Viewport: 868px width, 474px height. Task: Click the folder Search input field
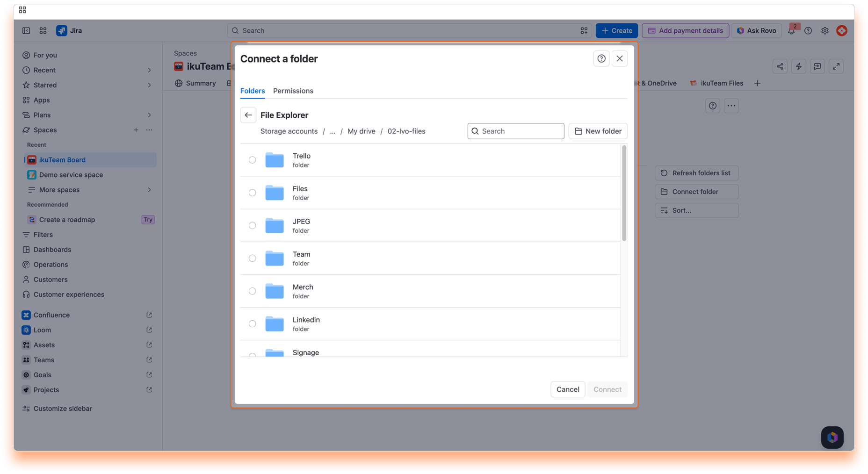[x=516, y=131]
